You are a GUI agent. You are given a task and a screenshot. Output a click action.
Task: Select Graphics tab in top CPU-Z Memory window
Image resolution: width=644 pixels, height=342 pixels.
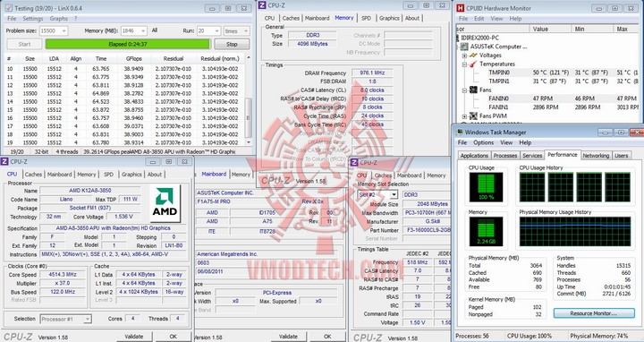click(x=389, y=18)
